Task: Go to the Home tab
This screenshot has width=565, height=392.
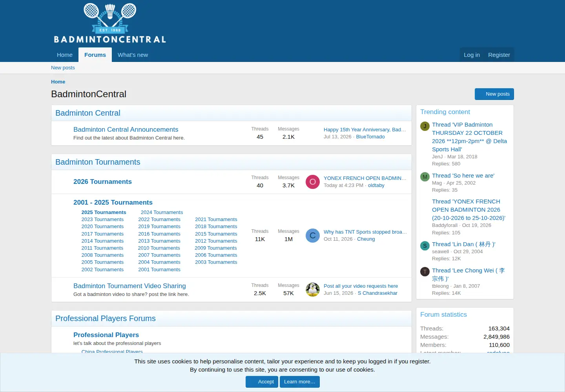Action: click(x=65, y=55)
